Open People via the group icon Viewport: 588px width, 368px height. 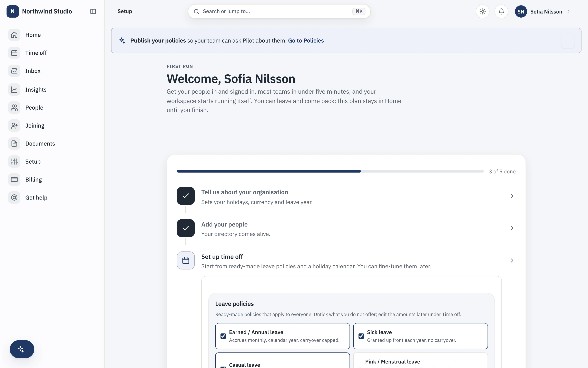tap(14, 108)
